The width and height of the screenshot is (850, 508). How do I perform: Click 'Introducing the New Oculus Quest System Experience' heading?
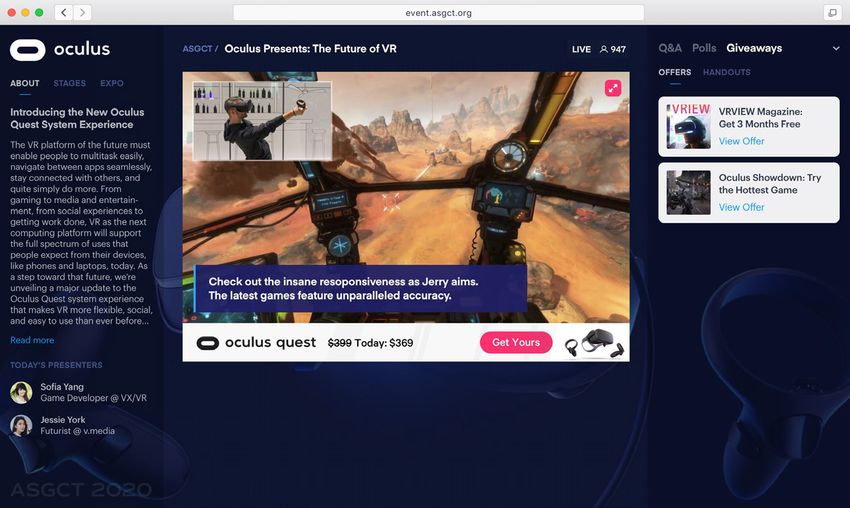click(x=77, y=118)
